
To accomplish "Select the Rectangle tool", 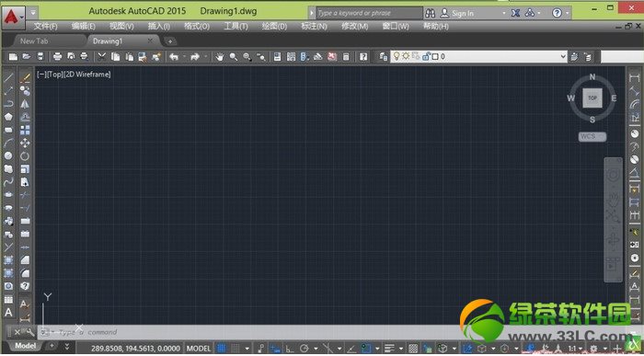I will click(x=8, y=130).
